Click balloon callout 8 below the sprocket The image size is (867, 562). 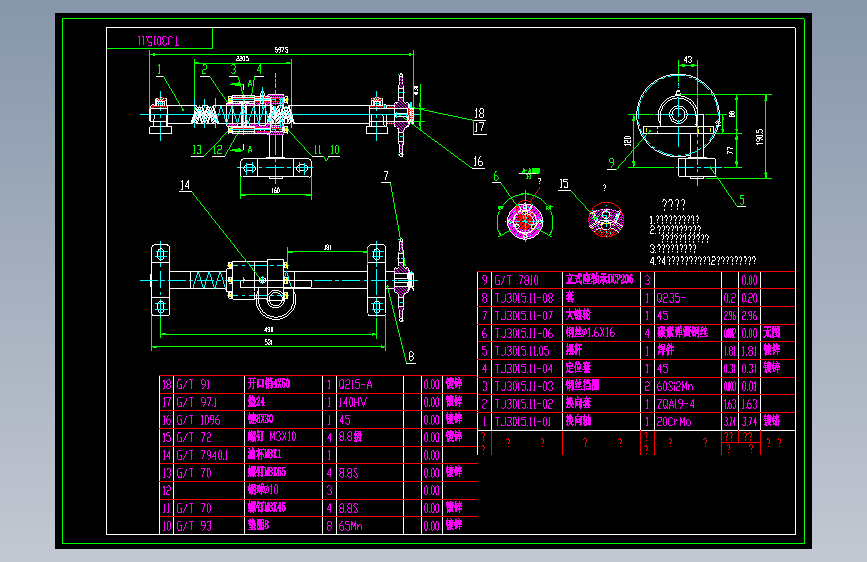coord(411,357)
